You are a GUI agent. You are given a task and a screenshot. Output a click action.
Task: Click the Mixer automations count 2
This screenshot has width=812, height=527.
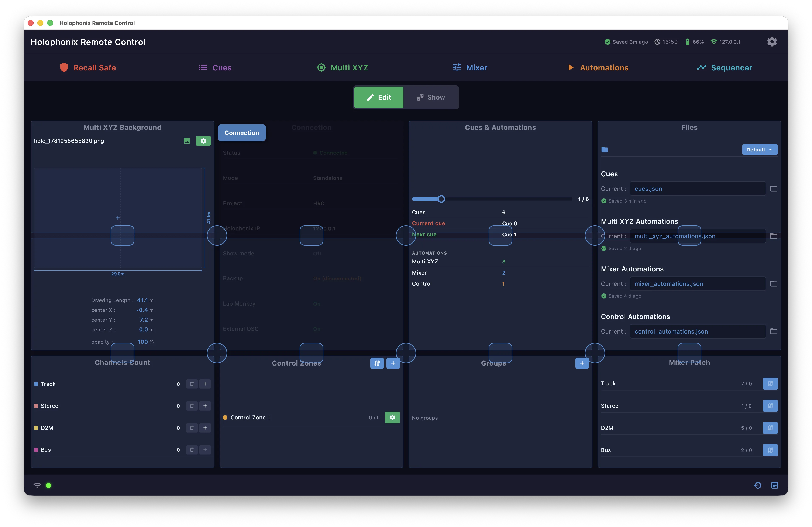tap(504, 273)
